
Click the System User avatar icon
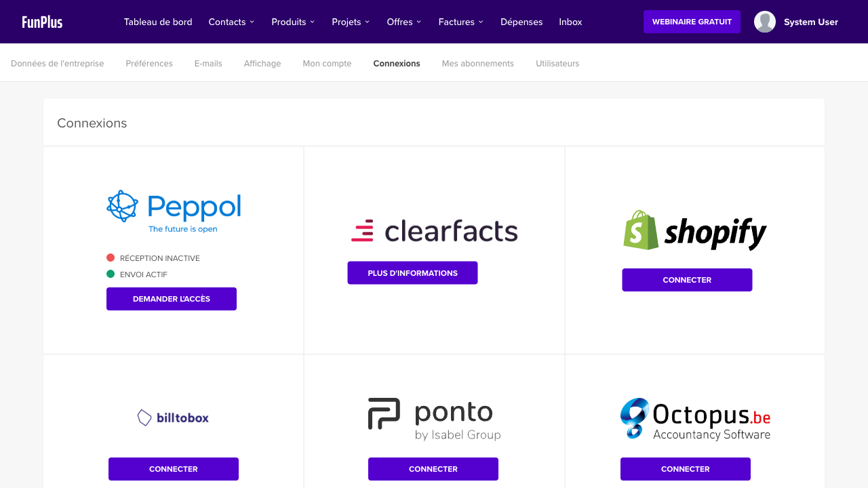pyautogui.click(x=764, y=22)
